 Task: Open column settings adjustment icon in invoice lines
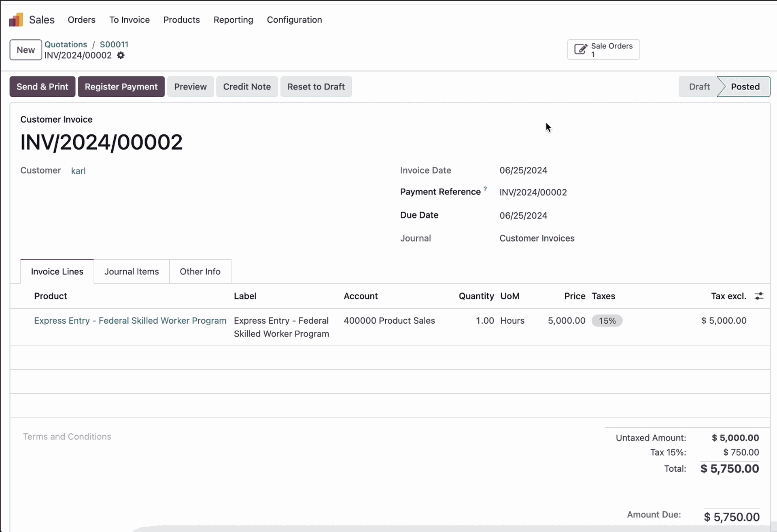tap(759, 296)
